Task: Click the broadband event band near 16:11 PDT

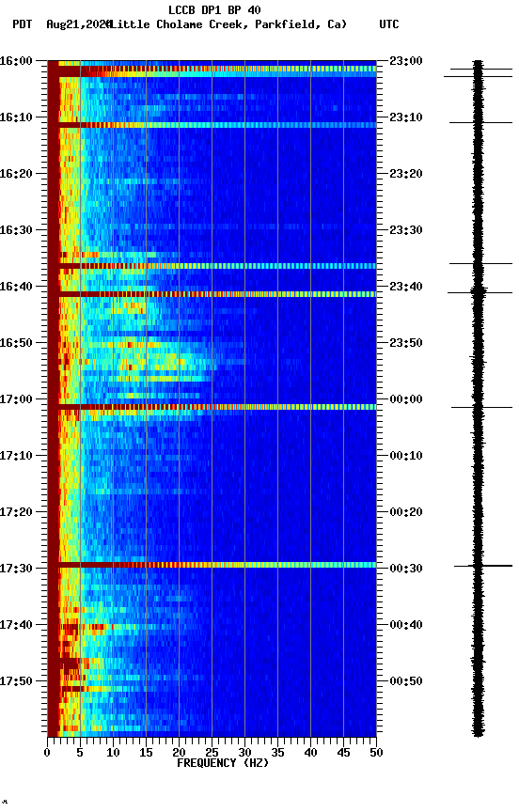Action: [x=212, y=125]
